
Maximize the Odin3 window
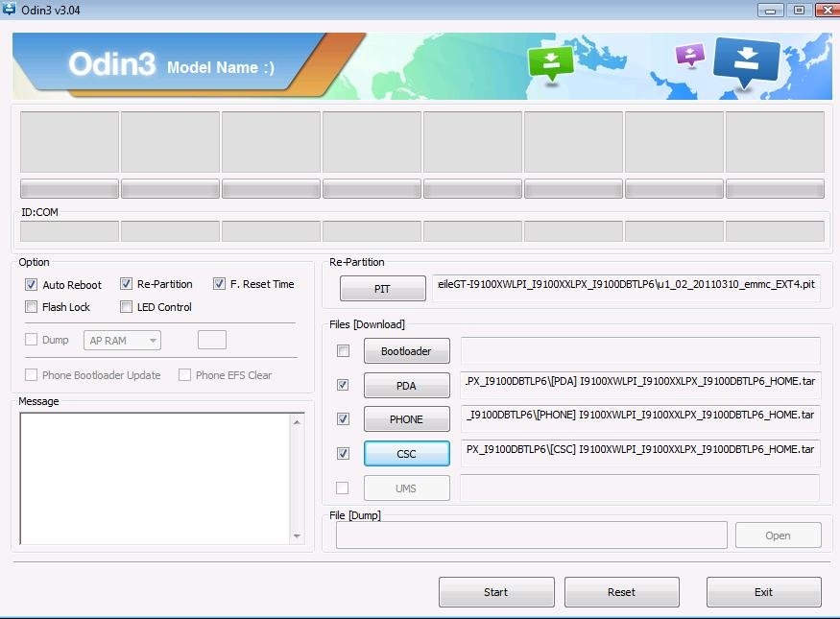[799, 11]
